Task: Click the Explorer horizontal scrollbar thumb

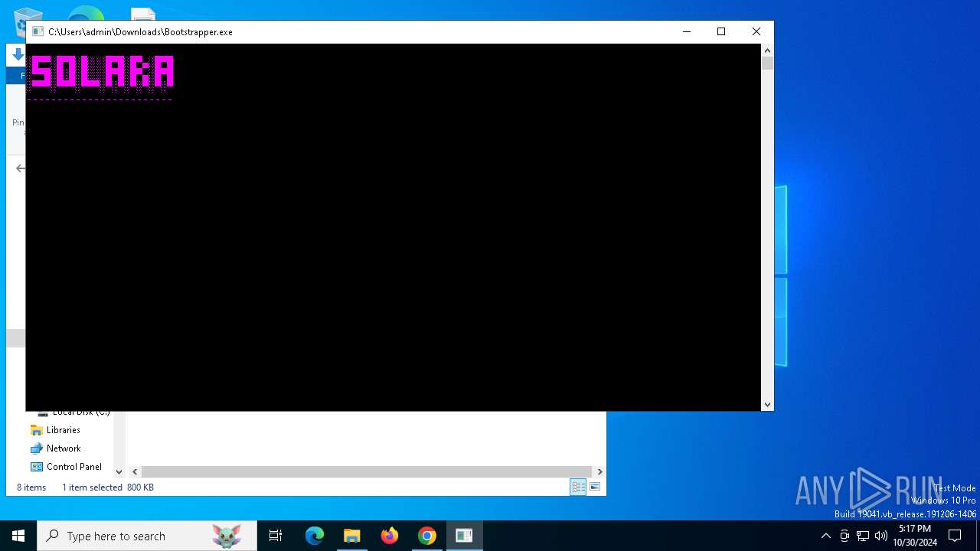Action: 367,472
